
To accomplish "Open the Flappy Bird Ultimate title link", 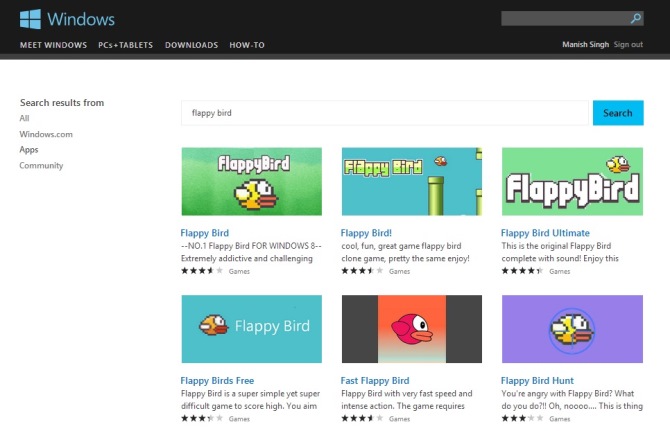I will (x=545, y=233).
